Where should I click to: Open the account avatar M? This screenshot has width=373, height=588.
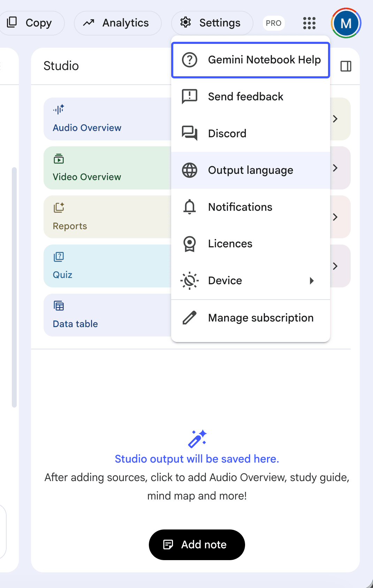(346, 23)
